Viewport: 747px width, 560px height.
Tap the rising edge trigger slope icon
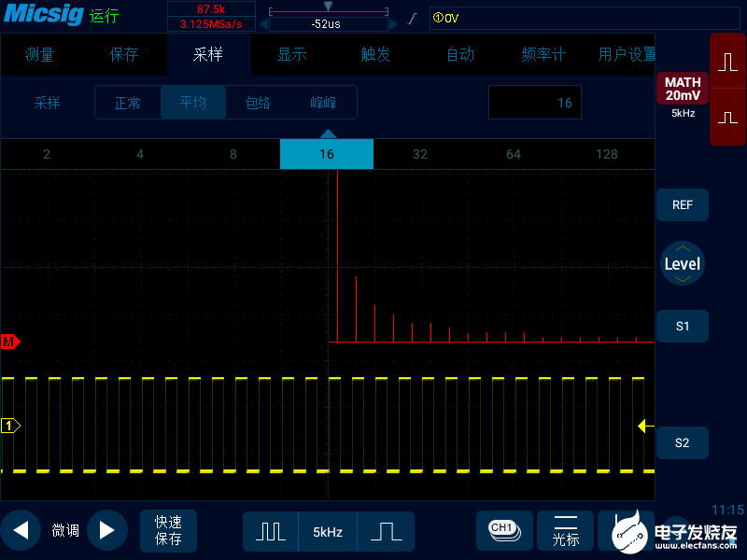pos(412,19)
